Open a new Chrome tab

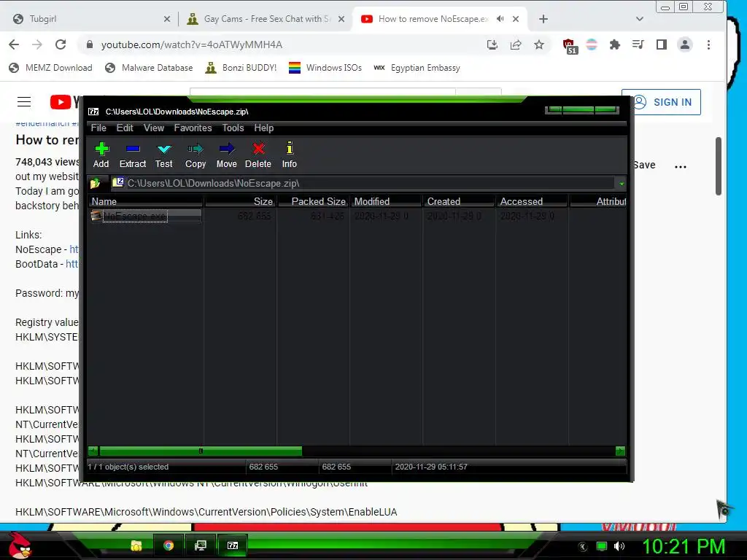543,19
